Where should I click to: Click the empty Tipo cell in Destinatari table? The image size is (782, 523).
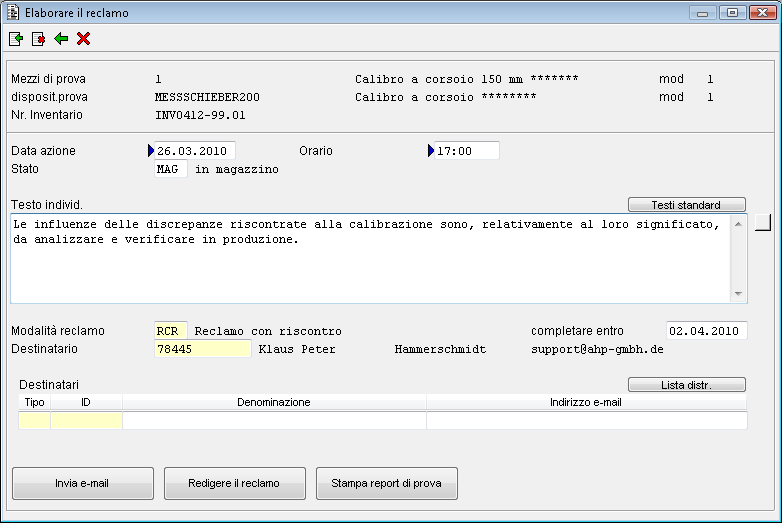point(34,421)
